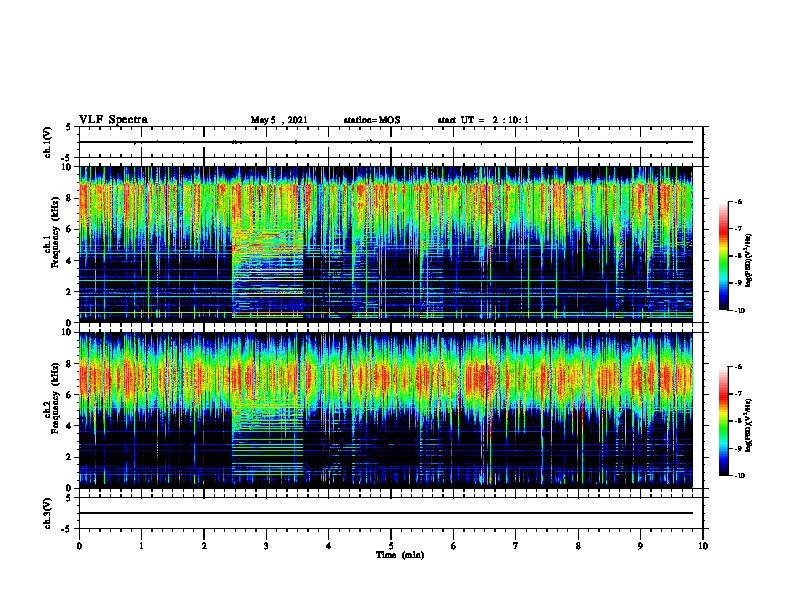The image size is (792, 612).
Task: Click time axis tick label "3"
Action: pos(266,546)
